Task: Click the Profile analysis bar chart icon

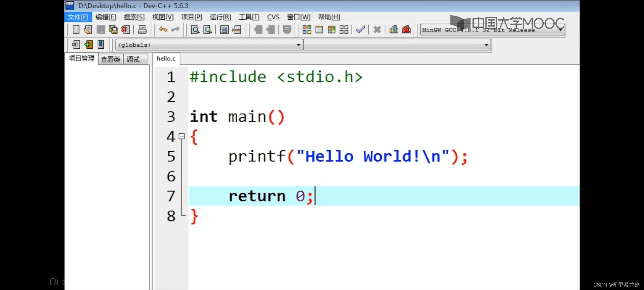Action: (394, 29)
